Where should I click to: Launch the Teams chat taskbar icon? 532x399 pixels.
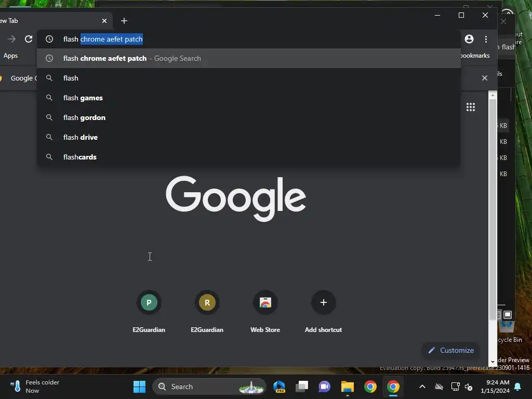click(324, 387)
